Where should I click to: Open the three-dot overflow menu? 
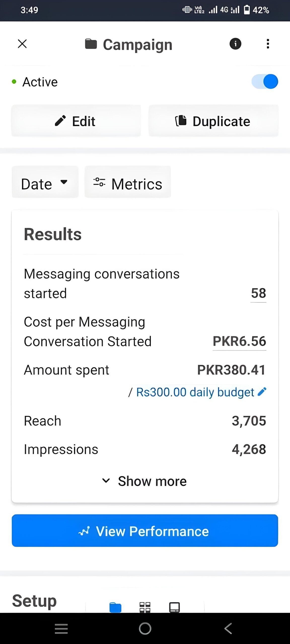(268, 44)
